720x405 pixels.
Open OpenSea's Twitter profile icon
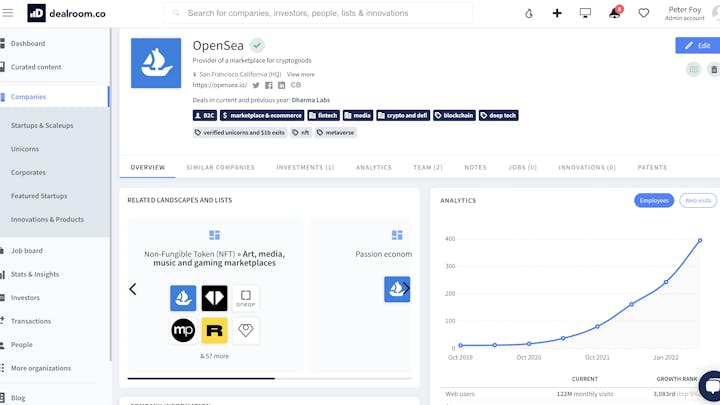(256, 85)
